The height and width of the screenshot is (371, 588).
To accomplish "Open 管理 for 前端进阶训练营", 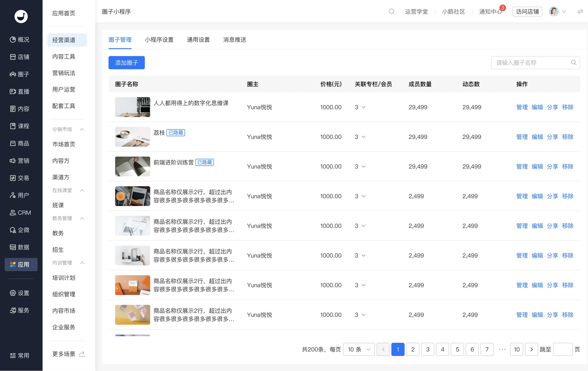I will 522,166.
